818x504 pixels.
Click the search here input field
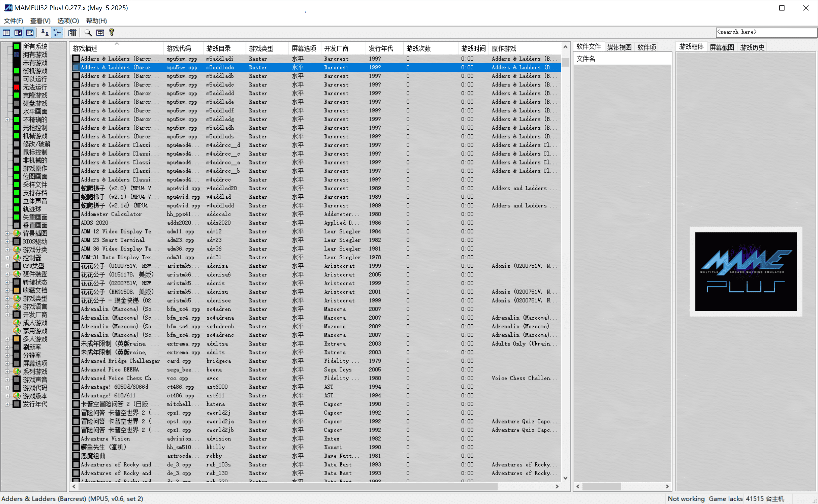[765, 32]
